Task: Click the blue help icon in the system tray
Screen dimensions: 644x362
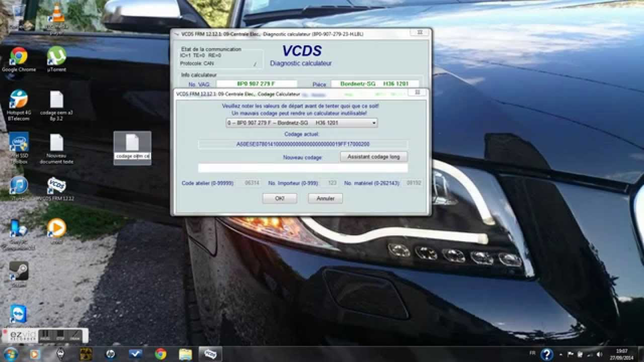Action: 547,354
